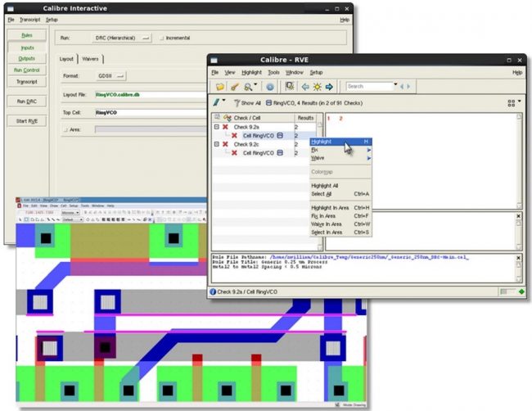Screen dimensions: 532x411
Task: Choose Highlight In Area in the context menu
Action: [340, 207]
